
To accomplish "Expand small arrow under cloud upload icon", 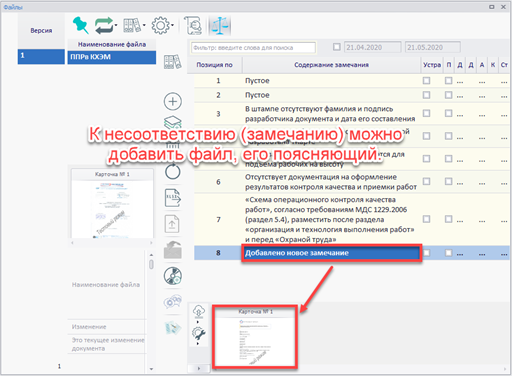I will pos(198,322).
